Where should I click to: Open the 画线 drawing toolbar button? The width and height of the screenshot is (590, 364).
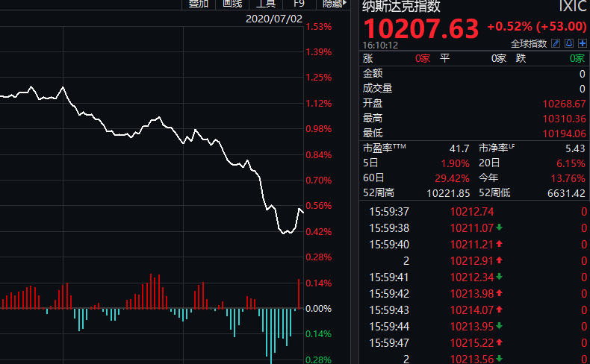click(x=232, y=4)
